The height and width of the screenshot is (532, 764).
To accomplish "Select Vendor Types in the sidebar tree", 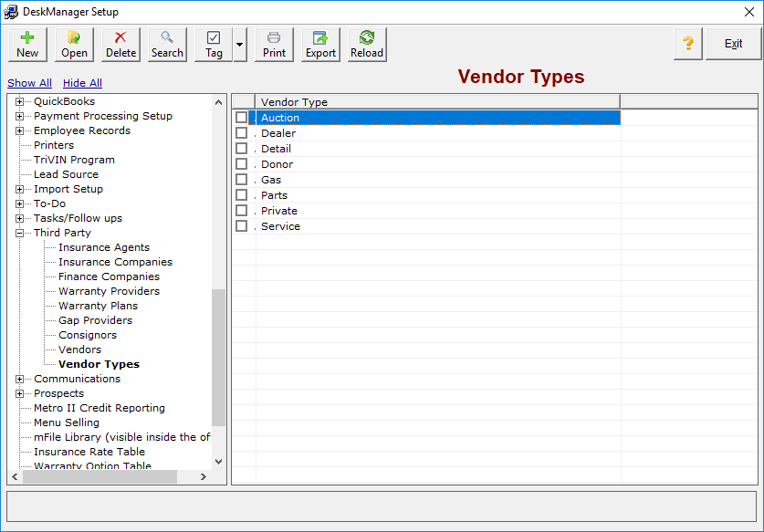I will [100, 363].
